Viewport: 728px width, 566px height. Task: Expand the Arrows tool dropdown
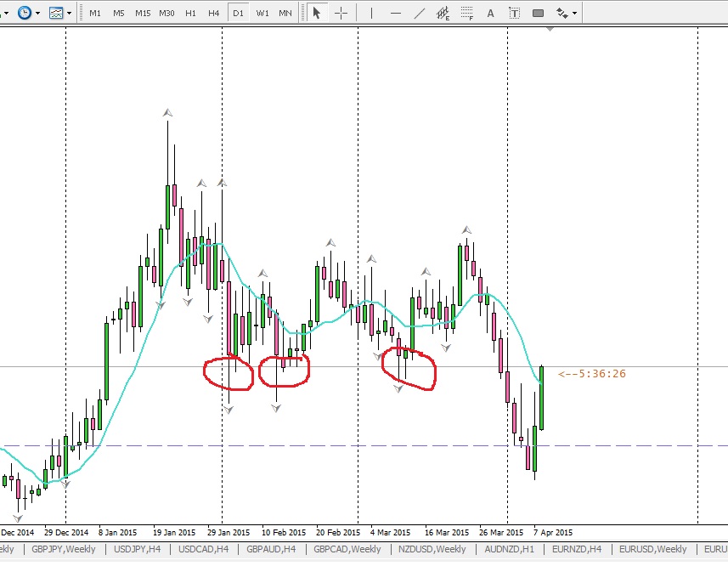coord(575,13)
